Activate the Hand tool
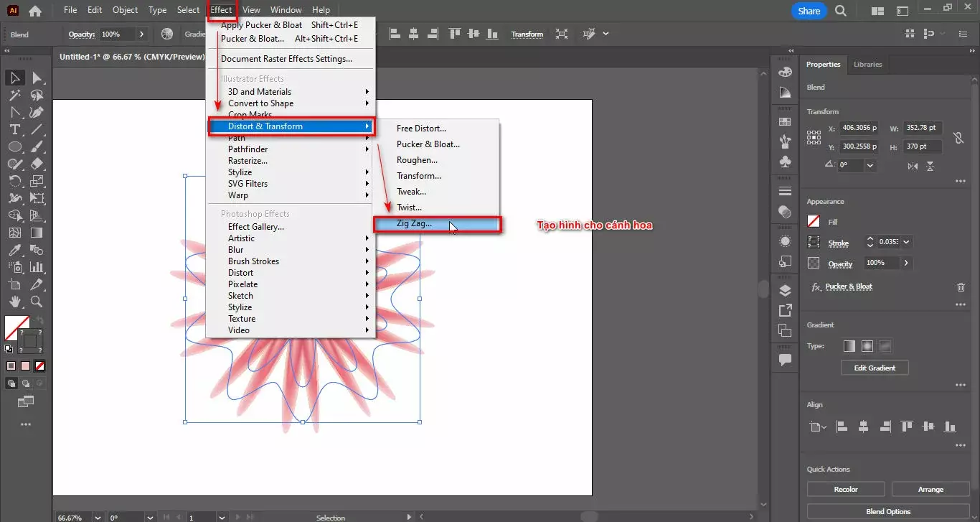This screenshot has height=522, width=980. pos(14,302)
